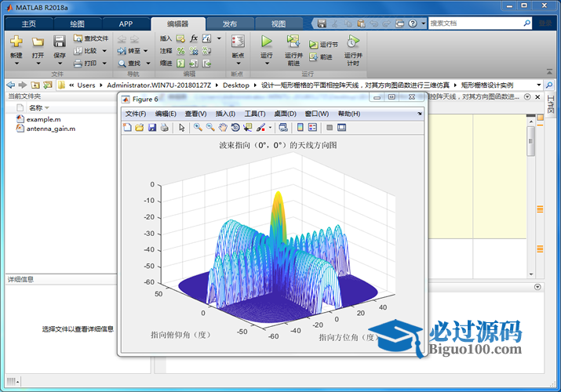This screenshot has height=392, width=561.
Task: Click the Print Figure icon in Figure toolbar
Action: [x=165, y=128]
